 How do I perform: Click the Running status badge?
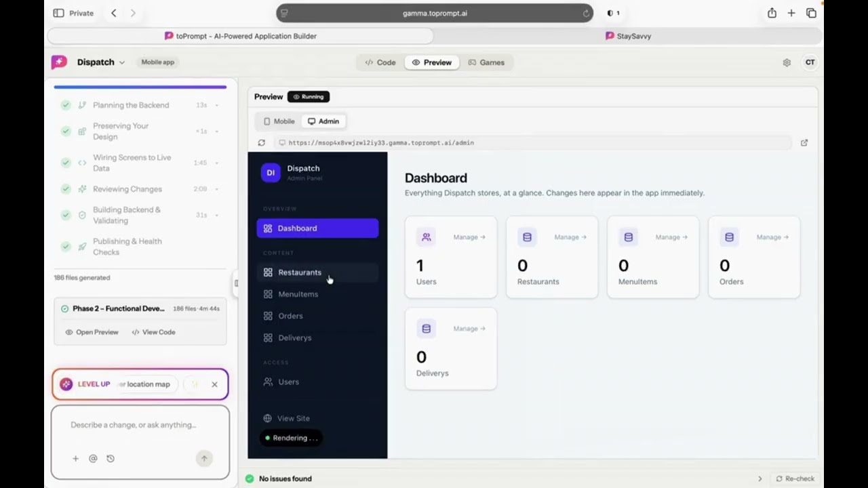pyautogui.click(x=309, y=97)
